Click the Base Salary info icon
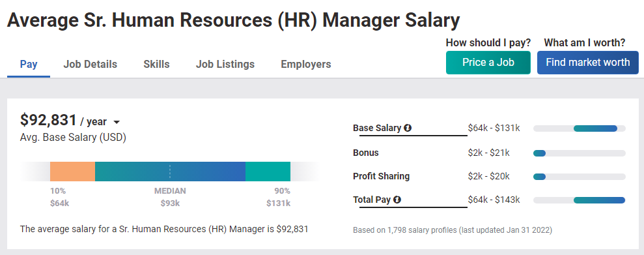 408,128
